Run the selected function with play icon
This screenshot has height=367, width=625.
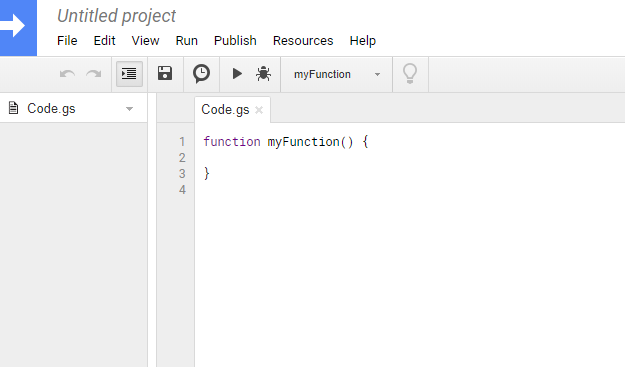[237, 74]
